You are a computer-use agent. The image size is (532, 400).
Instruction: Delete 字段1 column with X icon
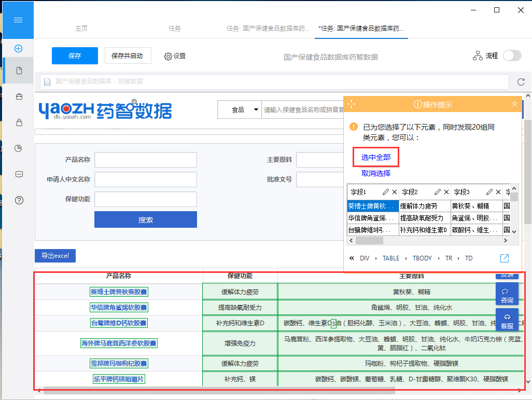click(x=394, y=192)
